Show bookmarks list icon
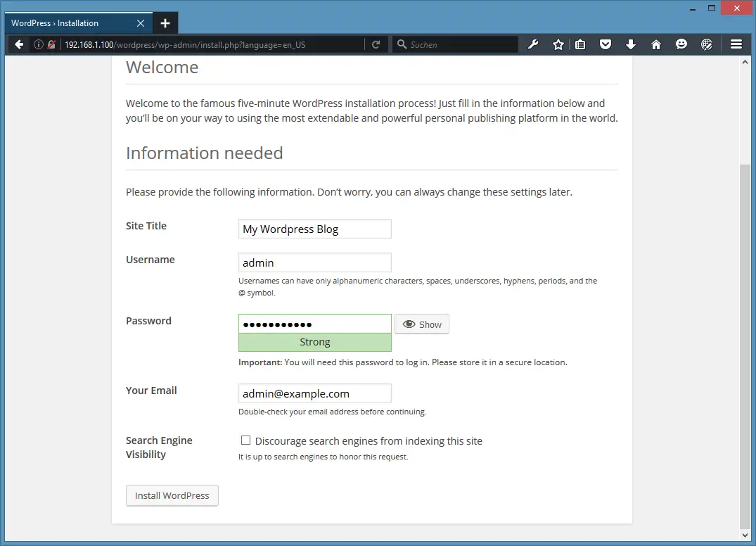 pyautogui.click(x=580, y=45)
